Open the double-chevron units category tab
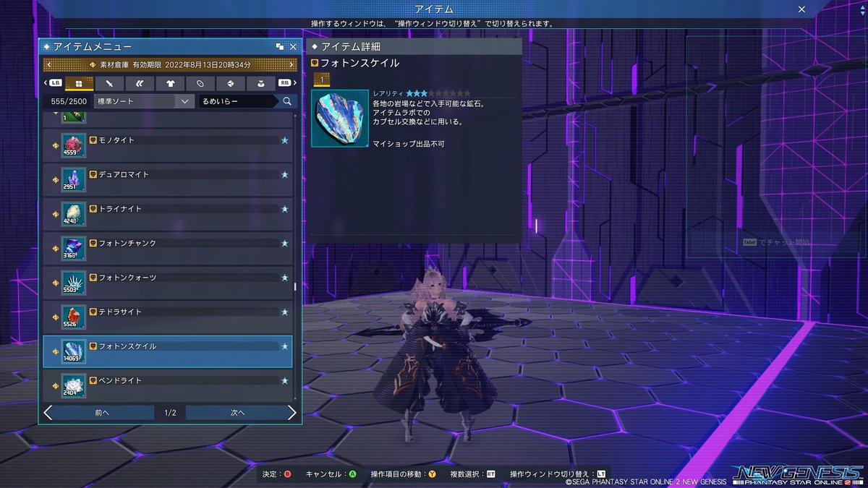Image resolution: width=868 pixels, height=488 pixels. pos(140,83)
